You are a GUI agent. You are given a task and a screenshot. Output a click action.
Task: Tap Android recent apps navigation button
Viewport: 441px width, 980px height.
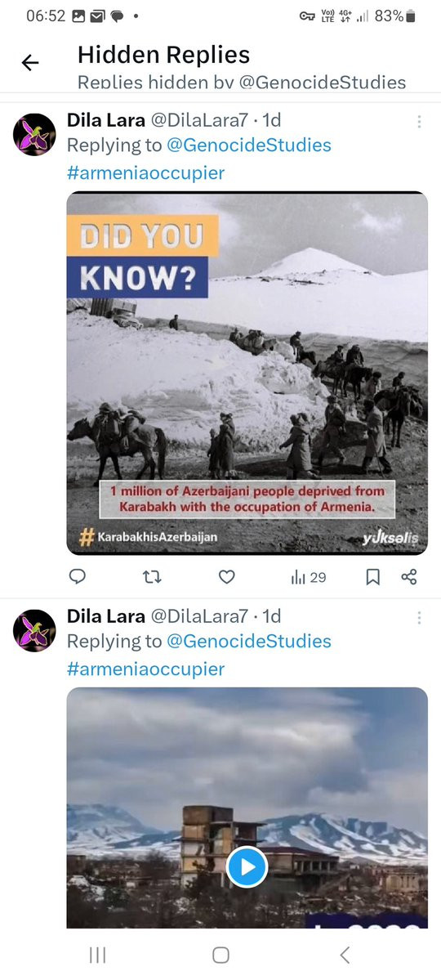click(97, 955)
